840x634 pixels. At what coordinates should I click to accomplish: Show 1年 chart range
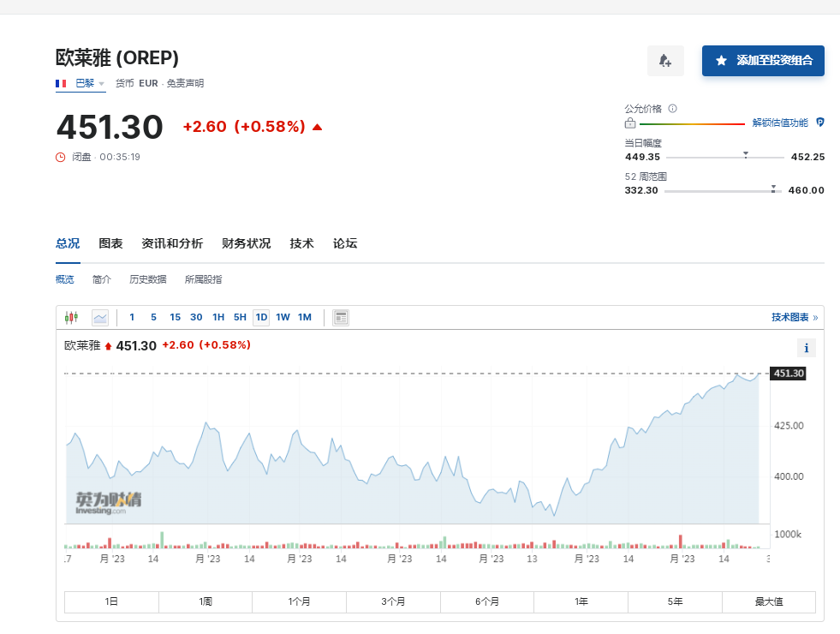[x=581, y=601]
